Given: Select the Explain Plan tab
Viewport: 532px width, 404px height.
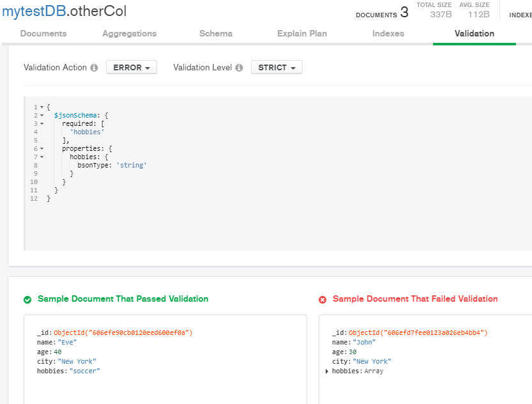Looking at the screenshot, I should [x=302, y=33].
